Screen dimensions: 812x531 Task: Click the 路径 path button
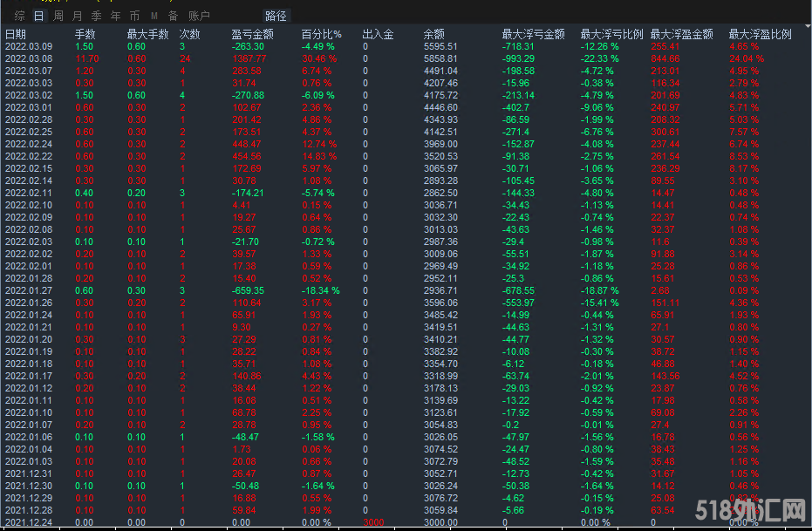(276, 16)
